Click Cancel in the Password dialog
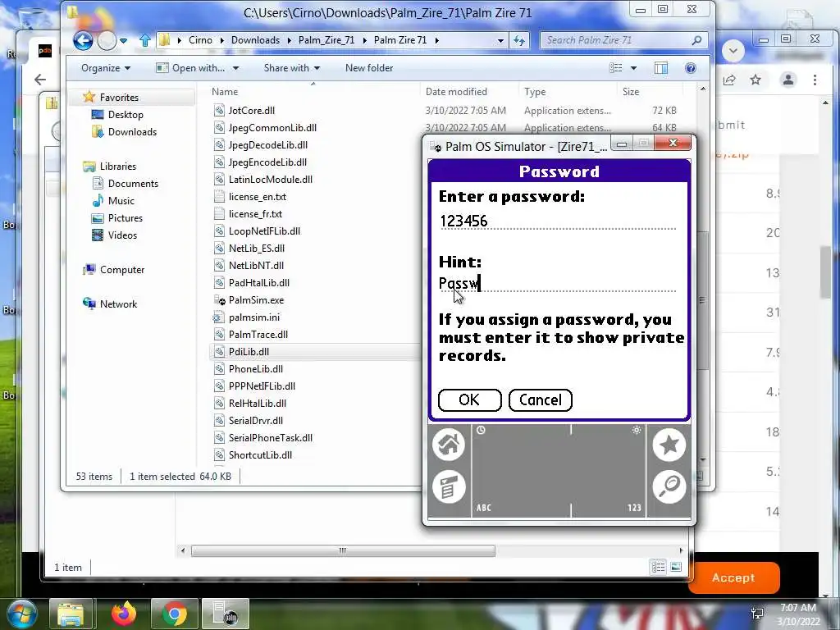The image size is (840, 630). (540, 400)
